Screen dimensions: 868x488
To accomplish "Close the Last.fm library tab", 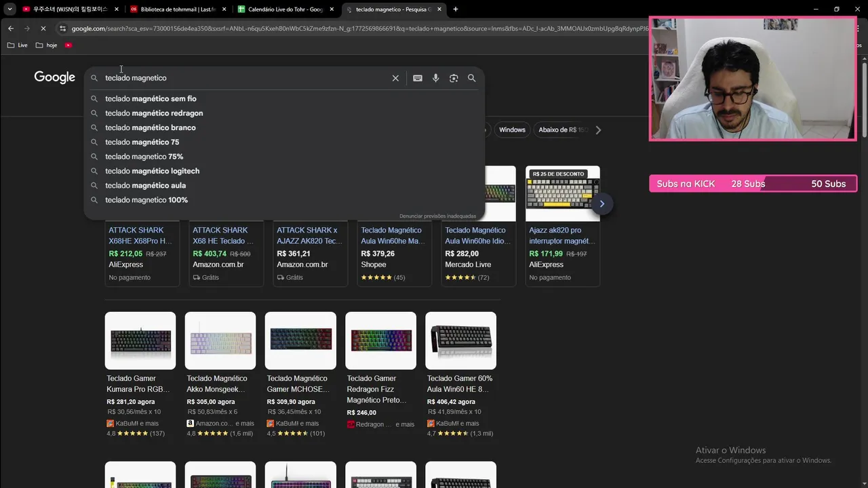I will [224, 9].
